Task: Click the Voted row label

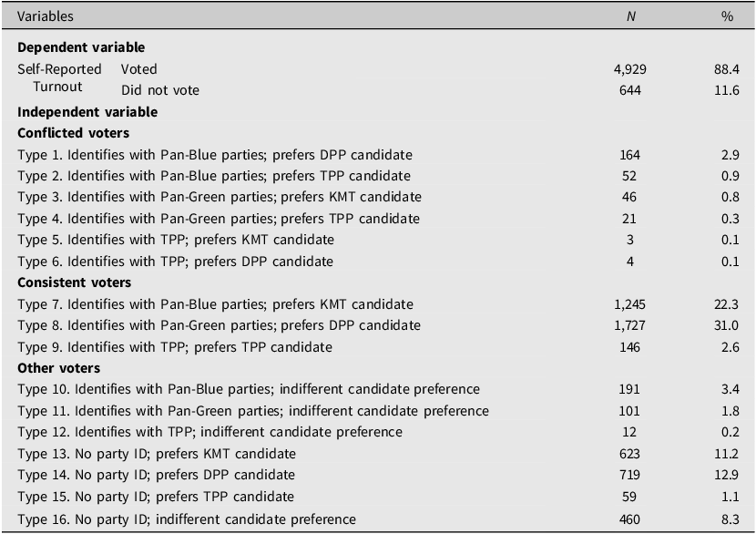Action: tap(138, 69)
